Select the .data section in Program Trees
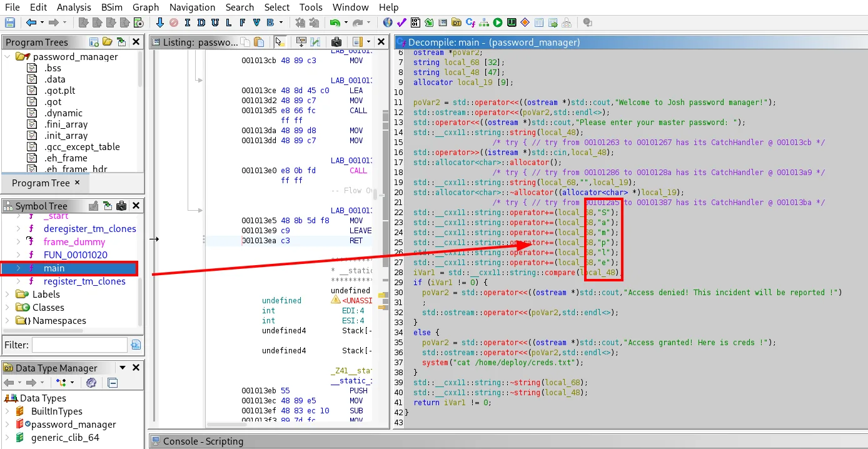The image size is (868, 449). [54, 79]
